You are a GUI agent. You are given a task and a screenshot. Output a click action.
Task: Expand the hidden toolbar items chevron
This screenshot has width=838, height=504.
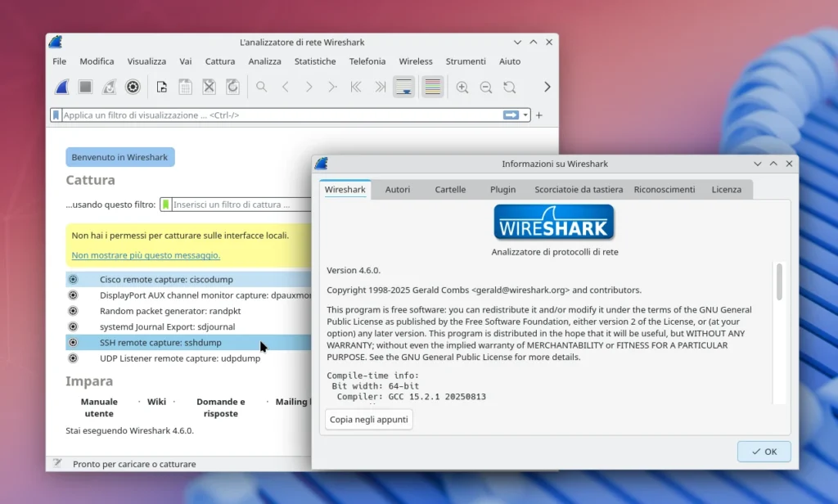547,87
